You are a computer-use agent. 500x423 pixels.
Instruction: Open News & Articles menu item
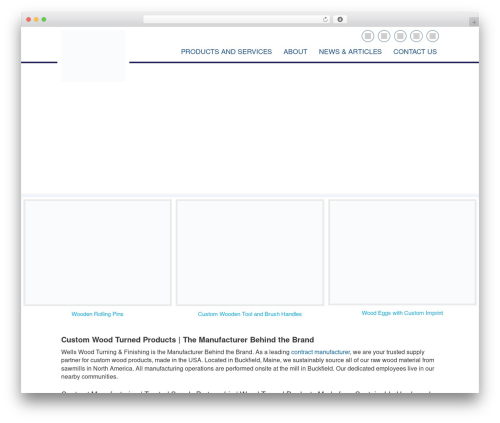(350, 52)
